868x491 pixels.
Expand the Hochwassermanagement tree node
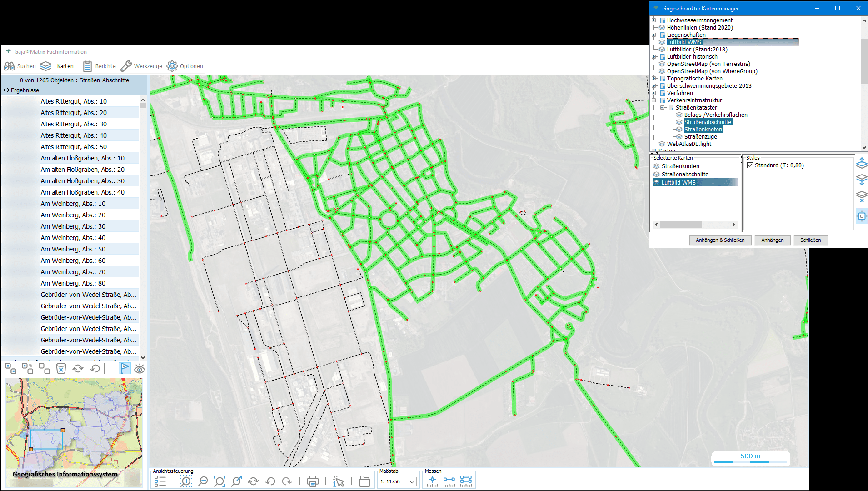tap(654, 20)
